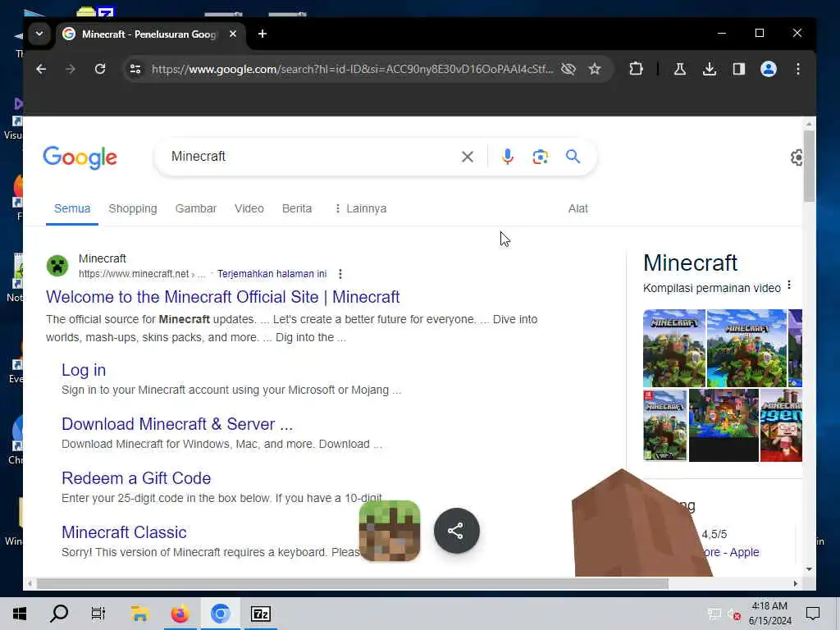Open Welcome to the Minecraft Official Site link
The image size is (840, 630).
[x=223, y=297]
